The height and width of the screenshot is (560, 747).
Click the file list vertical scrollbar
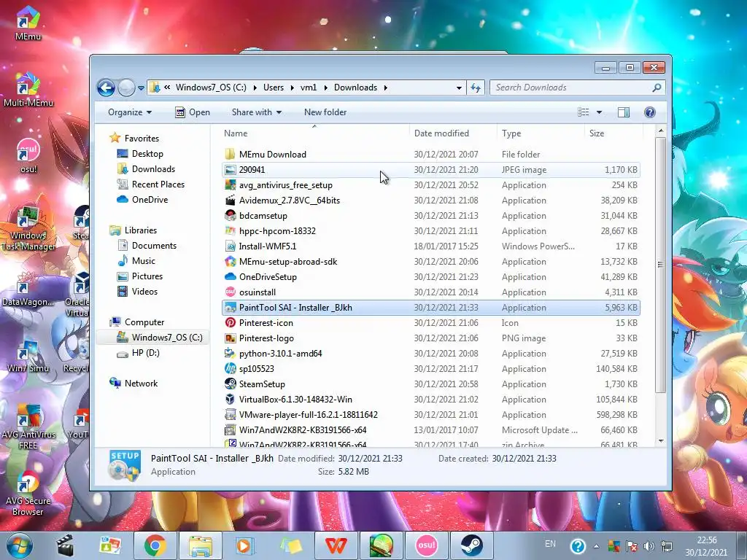660,264
